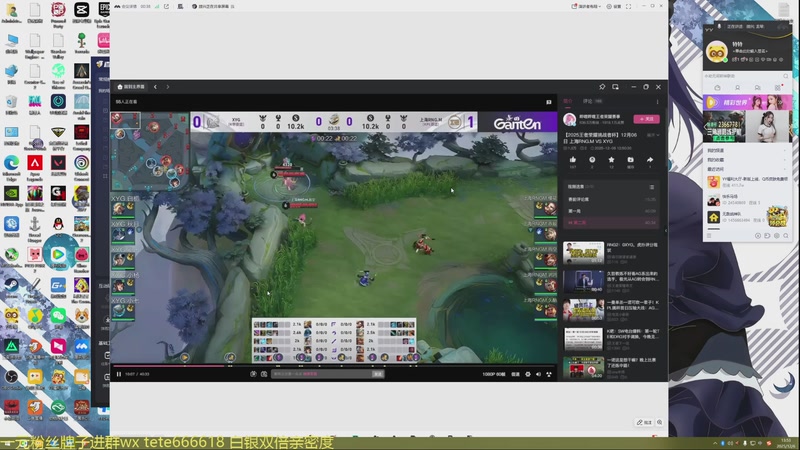This screenshot has width=800, height=450.
Task: Send the danmaku comment button
Action: click(x=378, y=374)
